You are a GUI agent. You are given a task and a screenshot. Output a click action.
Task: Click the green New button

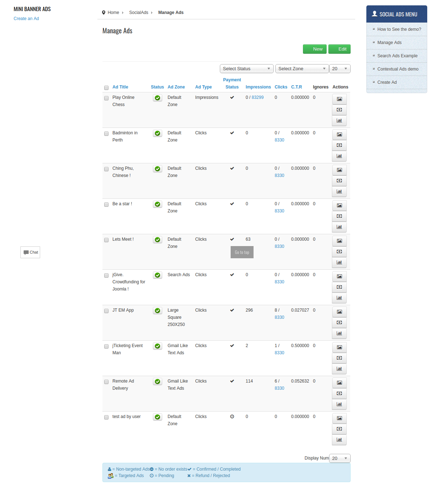pos(315,49)
